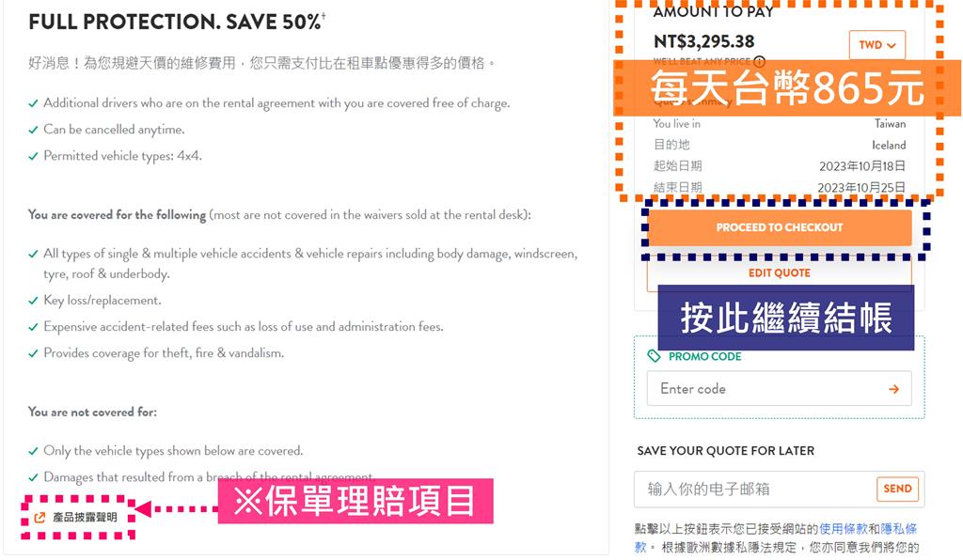Click the Edit Quote button

click(x=780, y=273)
